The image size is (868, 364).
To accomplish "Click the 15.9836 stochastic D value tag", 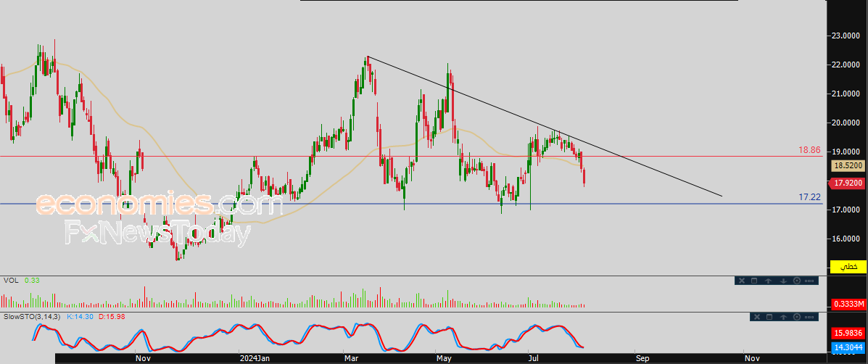I will pos(848,333).
